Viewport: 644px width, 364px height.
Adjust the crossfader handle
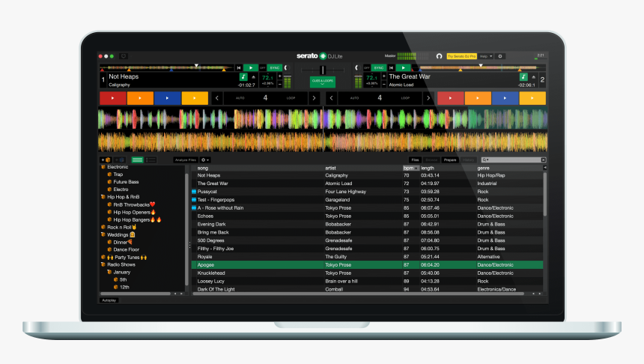click(323, 70)
